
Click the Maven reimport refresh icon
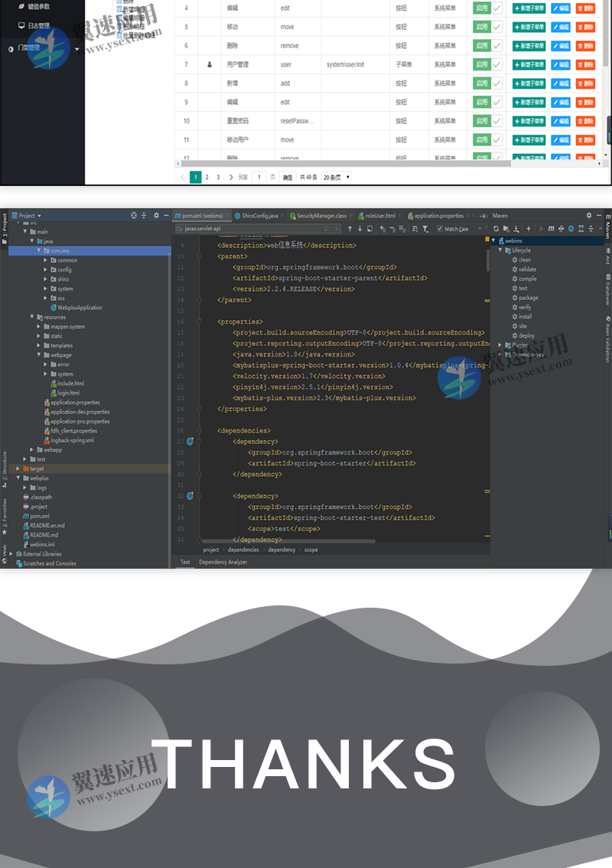click(496, 228)
